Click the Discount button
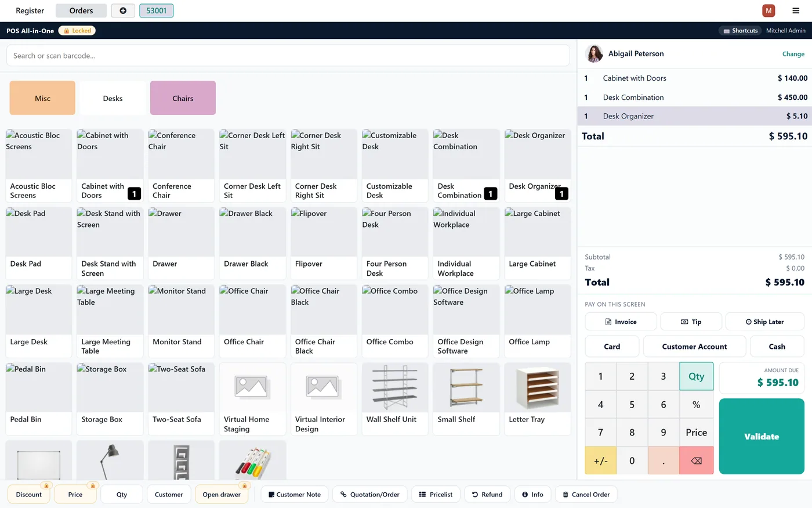 tap(29, 495)
